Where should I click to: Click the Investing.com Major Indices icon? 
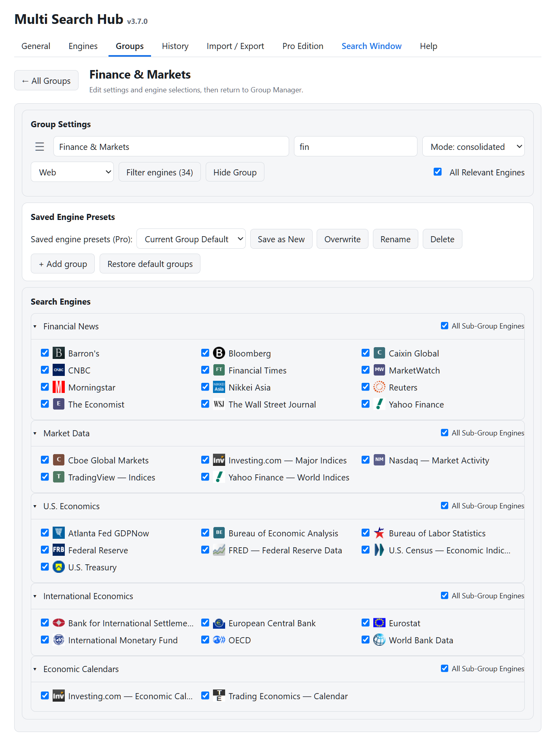219,460
